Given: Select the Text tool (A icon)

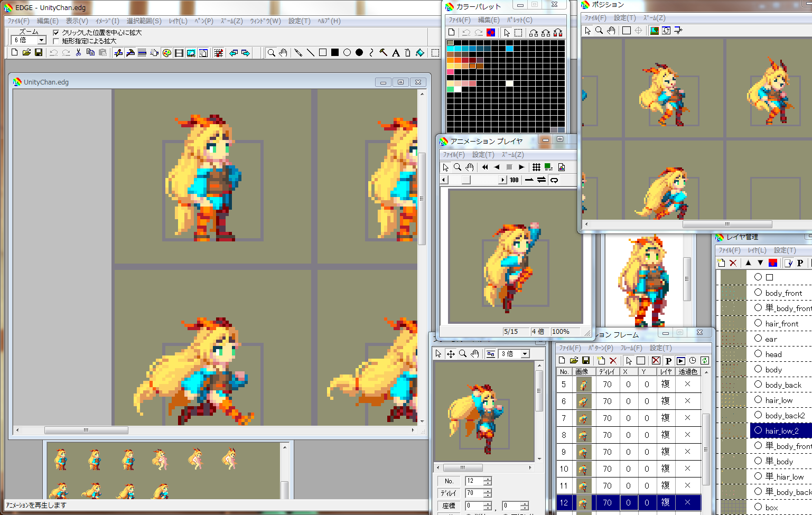Looking at the screenshot, I should (396, 52).
